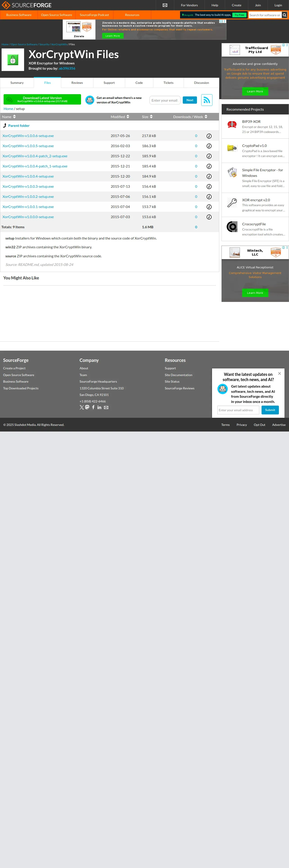Download XorCryptWin-v1.0.0.3-setup.exe
Screen dimensions: 289x868
coord(28,186)
